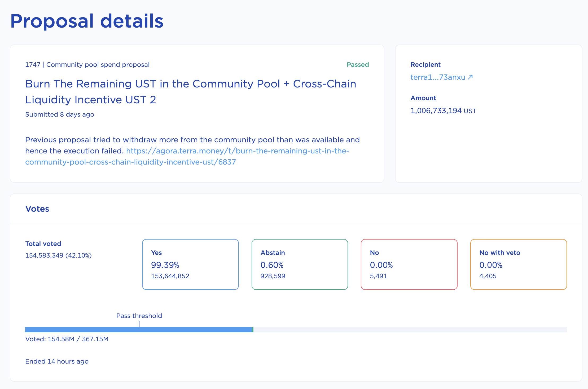
Task: Open the terra1...73anxu recipient address link
Action: pyautogui.click(x=438, y=77)
